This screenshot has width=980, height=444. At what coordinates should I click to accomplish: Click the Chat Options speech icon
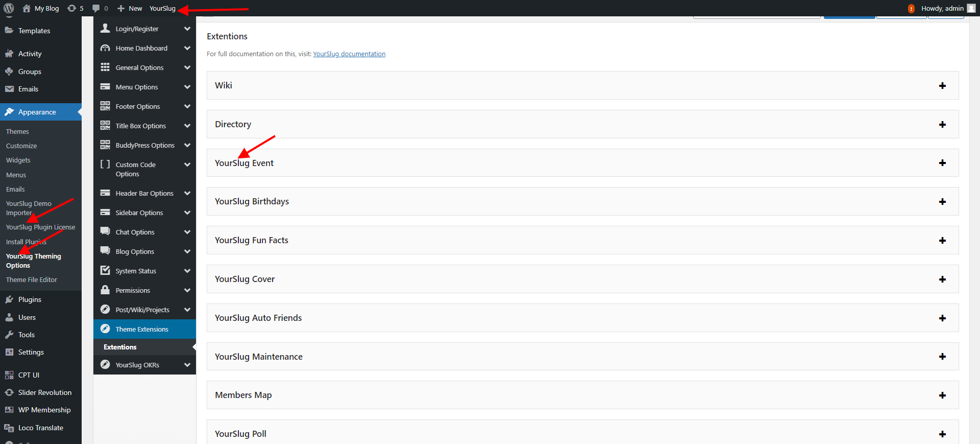point(105,231)
